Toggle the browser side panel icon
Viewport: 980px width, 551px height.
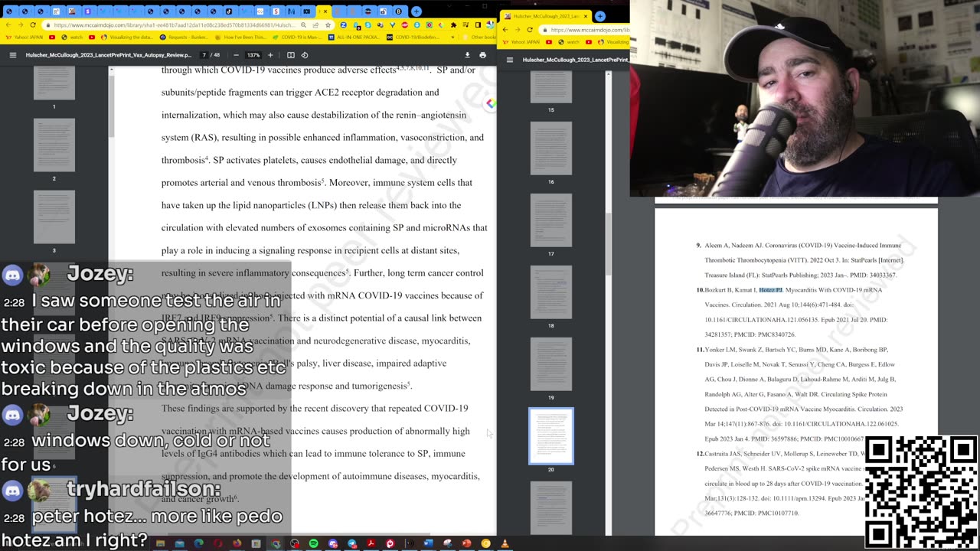[478, 24]
